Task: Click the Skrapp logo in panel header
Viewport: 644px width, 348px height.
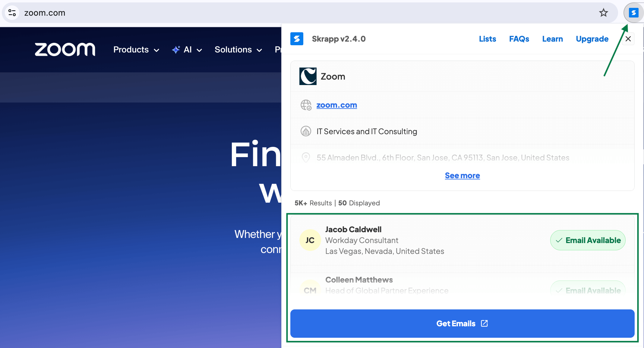Action: pos(297,39)
